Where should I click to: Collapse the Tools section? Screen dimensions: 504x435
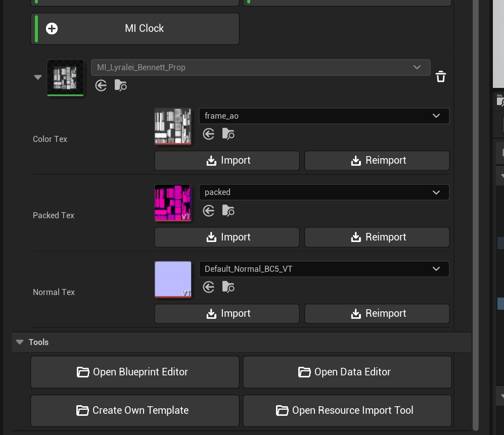[x=20, y=342]
